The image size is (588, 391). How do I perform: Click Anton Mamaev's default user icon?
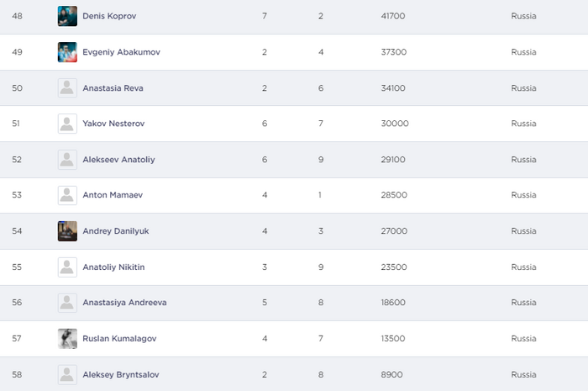(67, 195)
